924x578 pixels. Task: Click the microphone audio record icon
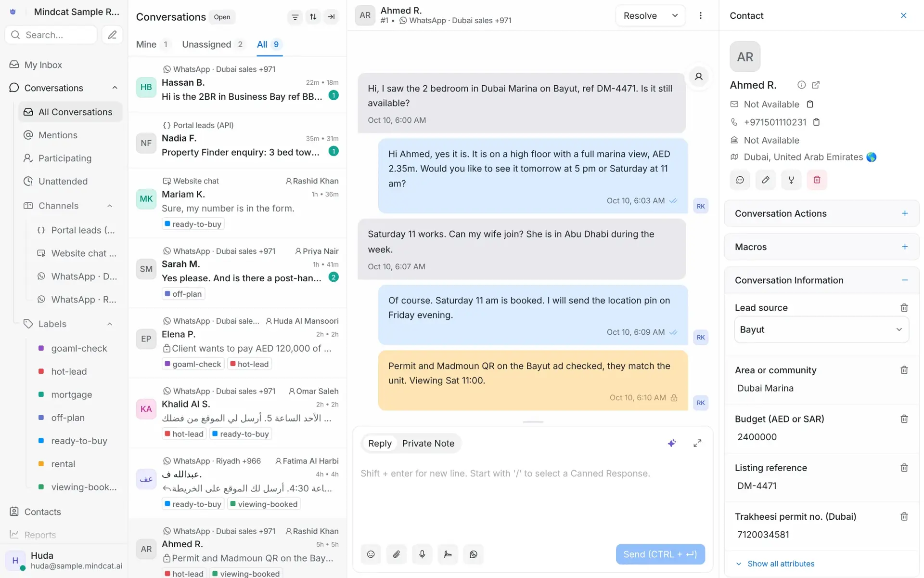[422, 554]
